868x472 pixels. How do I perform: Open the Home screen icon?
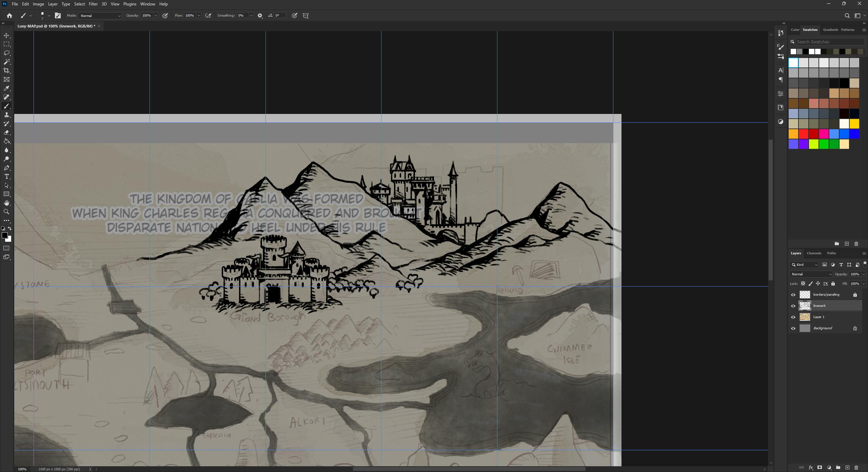click(9, 16)
